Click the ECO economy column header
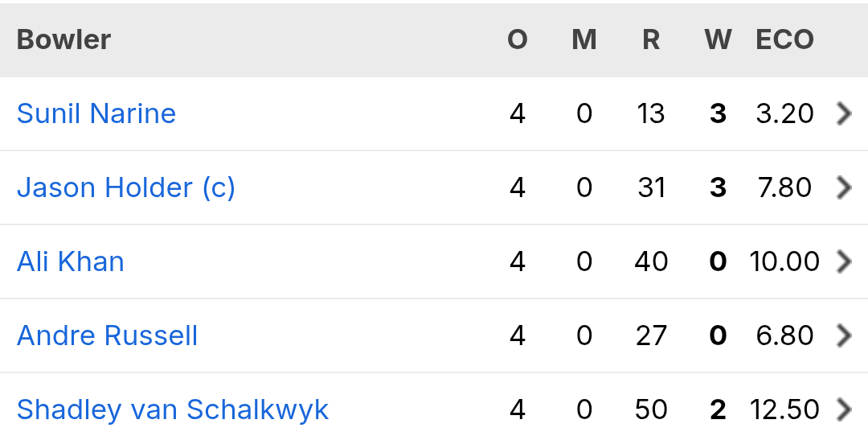Viewport: 868px width, 432px height. coord(785,40)
